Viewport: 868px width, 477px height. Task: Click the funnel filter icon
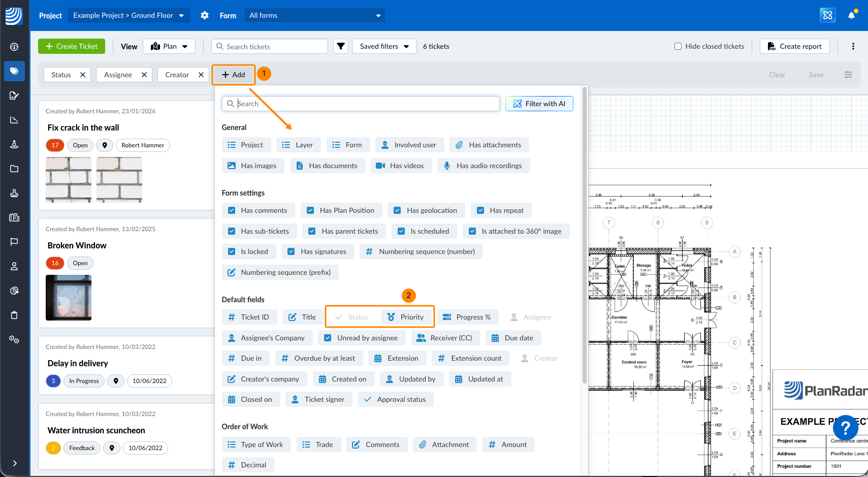pyautogui.click(x=341, y=46)
